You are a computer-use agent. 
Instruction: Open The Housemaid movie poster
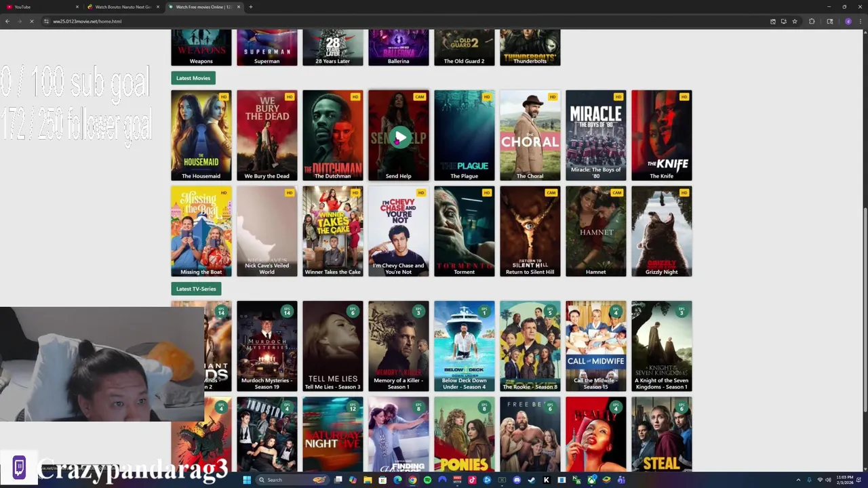click(201, 136)
